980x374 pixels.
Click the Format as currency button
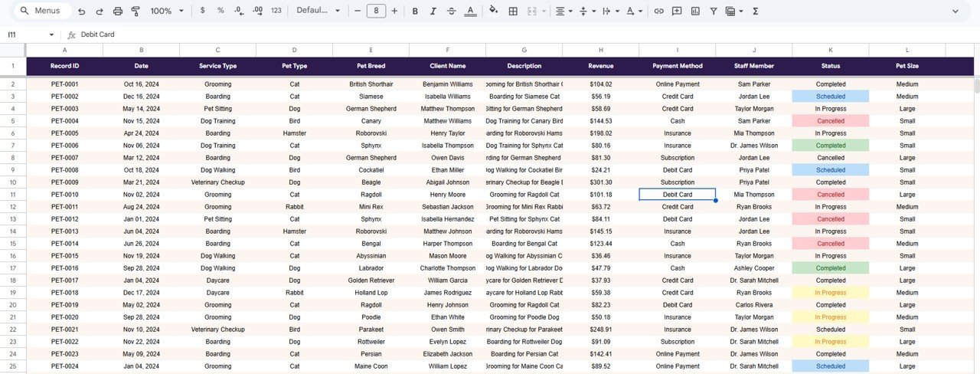click(202, 11)
